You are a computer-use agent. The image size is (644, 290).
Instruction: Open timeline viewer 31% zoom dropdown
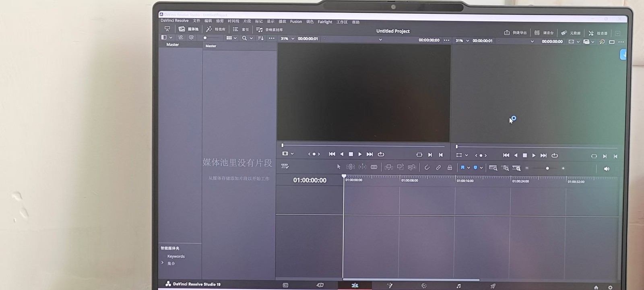[x=462, y=41]
